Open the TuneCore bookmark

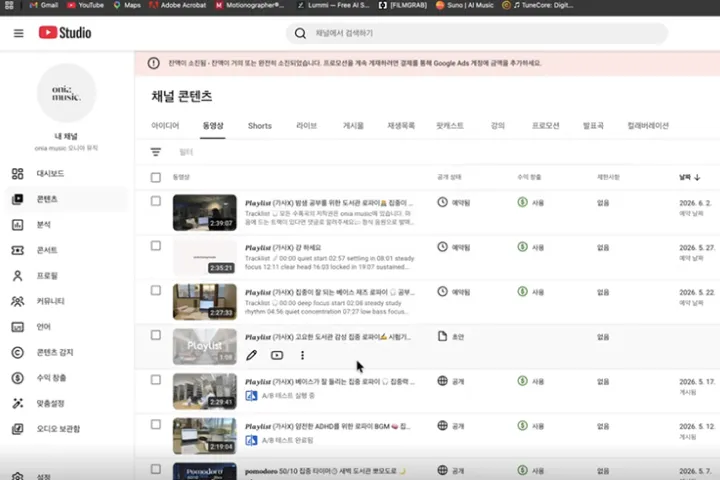tap(538, 5)
